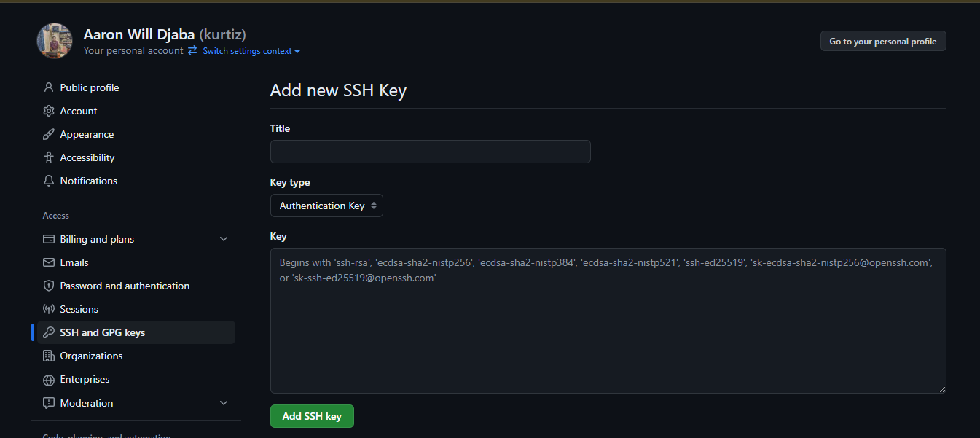This screenshot has height=438, width=980.
Task: Expand the Moderation section chevron
Action: coord(224,403)
